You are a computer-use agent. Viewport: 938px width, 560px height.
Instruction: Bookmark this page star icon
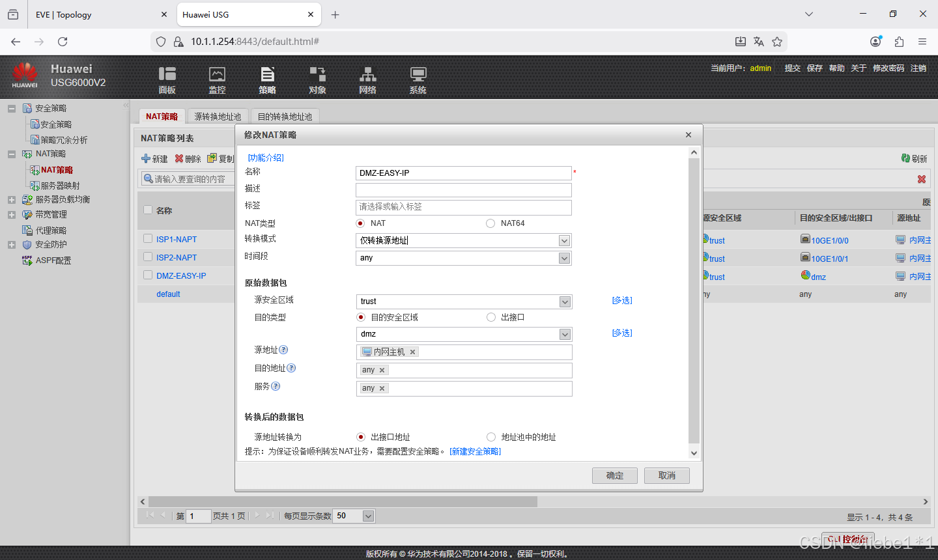[x=777, y=42]
